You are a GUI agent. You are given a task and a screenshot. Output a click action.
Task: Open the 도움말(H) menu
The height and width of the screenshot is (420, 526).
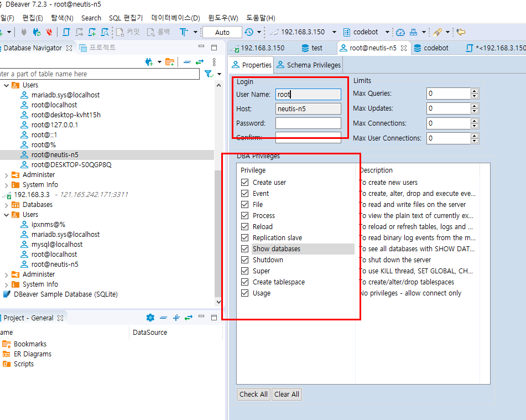[x=261, y=18]
